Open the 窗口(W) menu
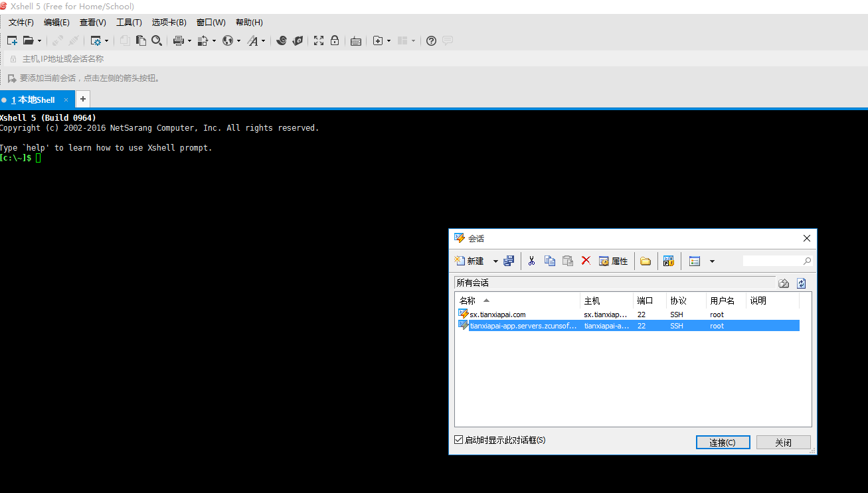 211,23
